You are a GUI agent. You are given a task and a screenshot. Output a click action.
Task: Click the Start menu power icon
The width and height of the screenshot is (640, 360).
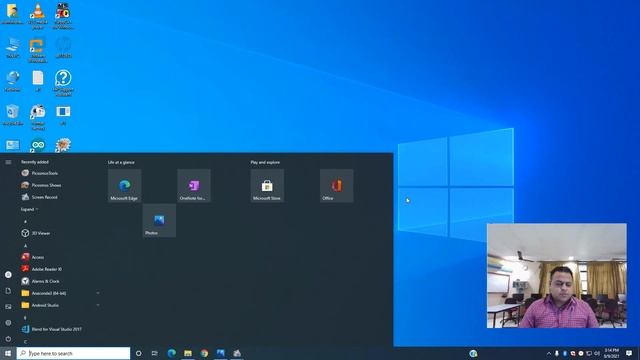pyautogui.click(x=8, y=339)
